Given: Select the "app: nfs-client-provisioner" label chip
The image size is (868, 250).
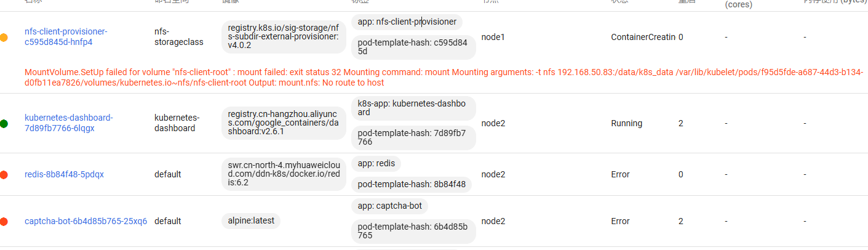Looking at the screenshot, I should (x=407, y=22).
